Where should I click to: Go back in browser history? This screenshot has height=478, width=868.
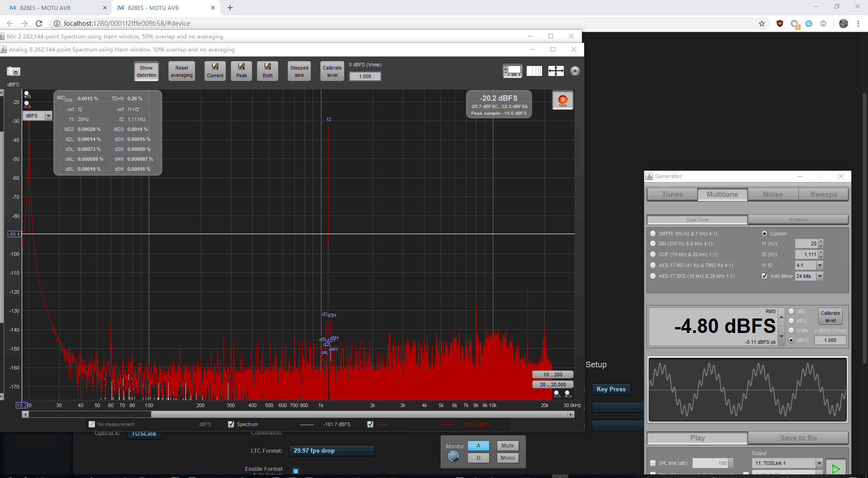[x=10, y=23]
